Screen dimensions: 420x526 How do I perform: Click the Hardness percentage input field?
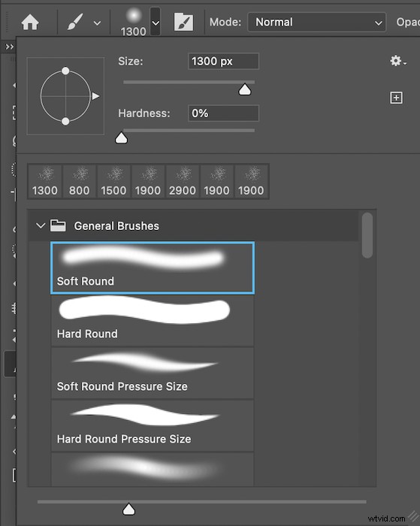[223, 113]
